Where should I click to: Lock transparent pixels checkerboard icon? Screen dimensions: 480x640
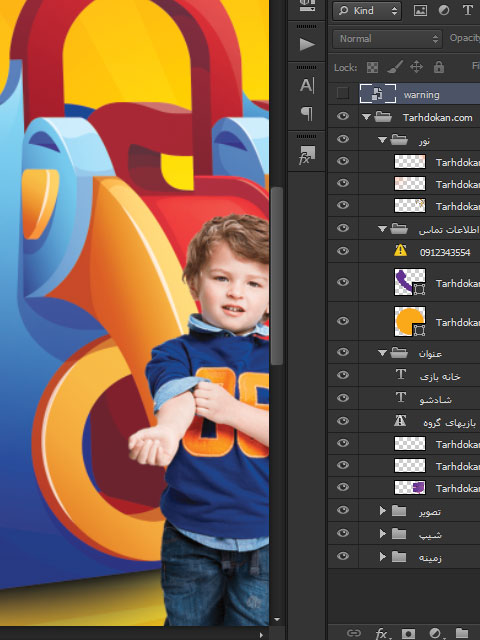pyautogui.click(x=372, y=67)
